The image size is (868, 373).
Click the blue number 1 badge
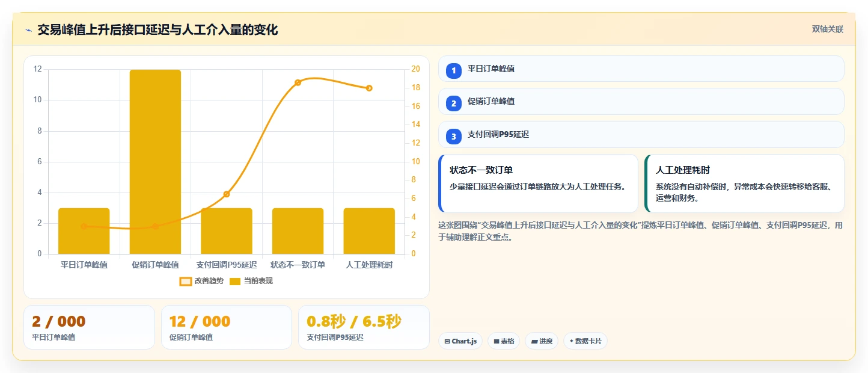point(454,70)
